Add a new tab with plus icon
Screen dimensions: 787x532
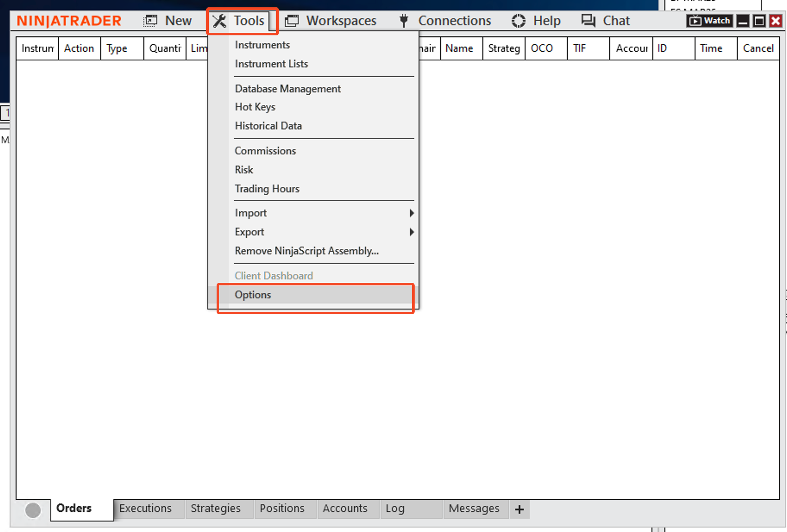click(x=519, y=509)
